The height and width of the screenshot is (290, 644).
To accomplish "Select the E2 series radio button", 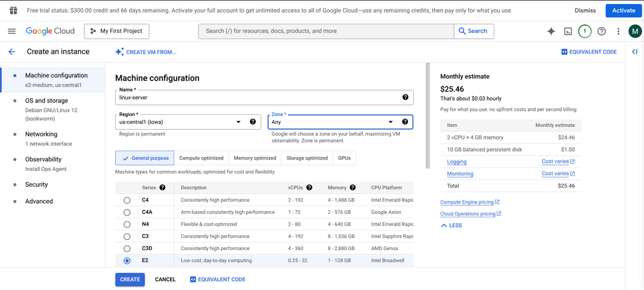I will pyautogui.click(x=127, y=260).
